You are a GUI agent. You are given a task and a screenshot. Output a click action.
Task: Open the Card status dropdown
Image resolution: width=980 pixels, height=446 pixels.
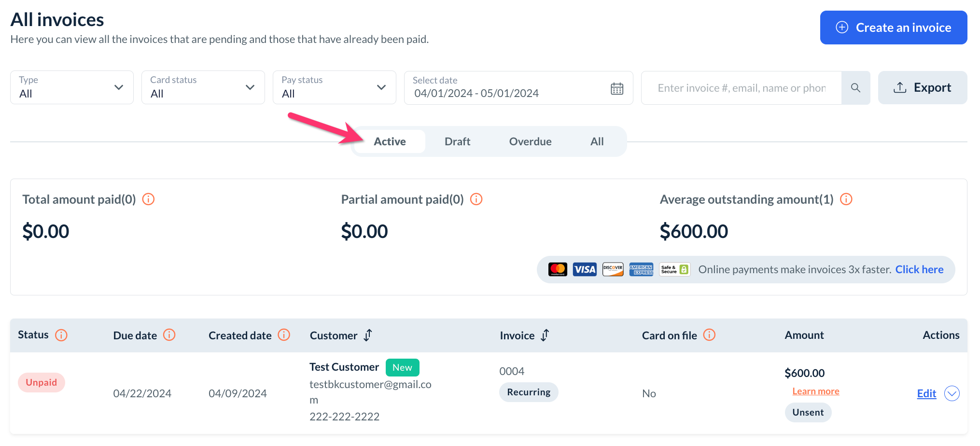203,87
